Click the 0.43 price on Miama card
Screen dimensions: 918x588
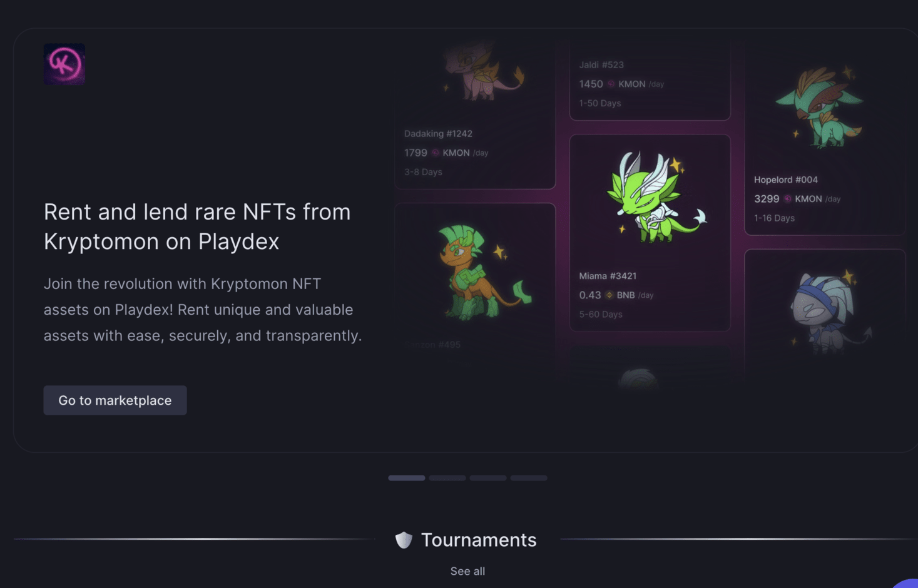pos(590,295)
